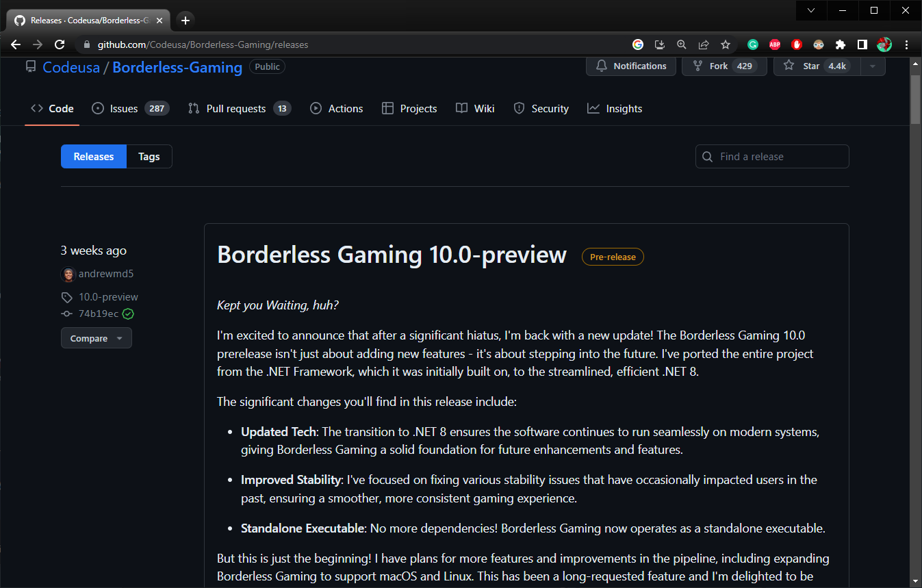
Task: Click the green commit verified checkmark
Action: coord(128,314)
